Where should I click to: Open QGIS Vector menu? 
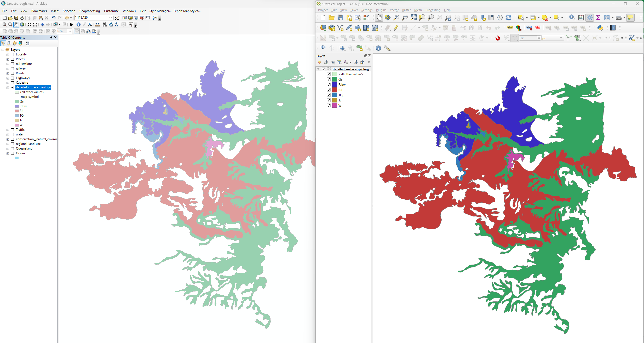pos(394,10)
